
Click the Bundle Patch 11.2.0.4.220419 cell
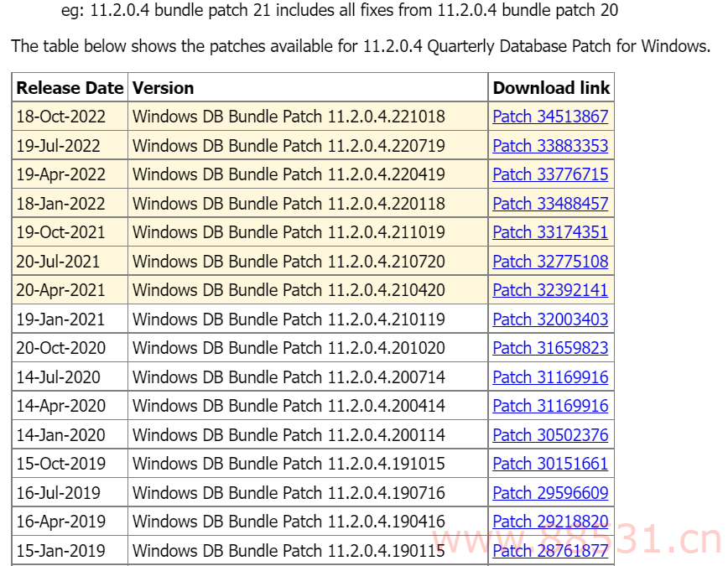coord(308,174)
